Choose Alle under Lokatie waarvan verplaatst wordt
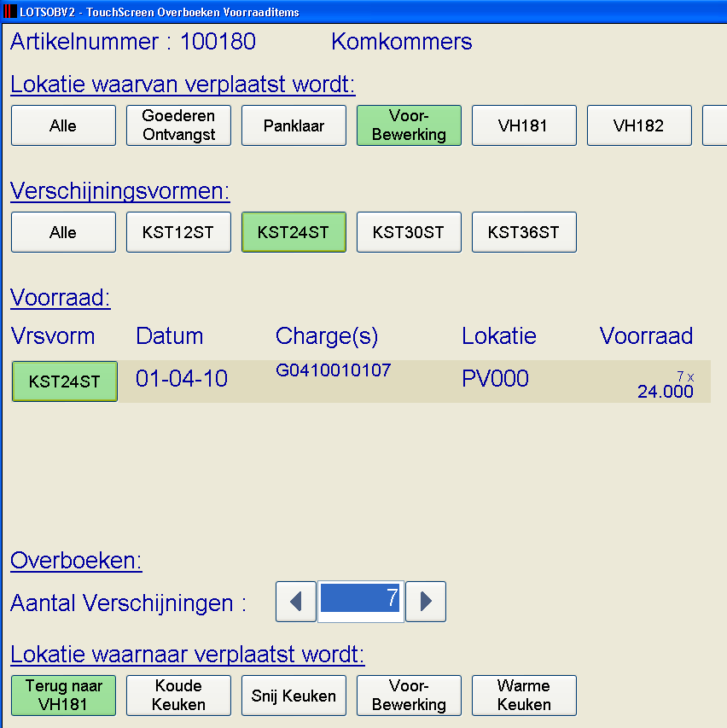Screen dimensions: 727x728 pos(63,125)
